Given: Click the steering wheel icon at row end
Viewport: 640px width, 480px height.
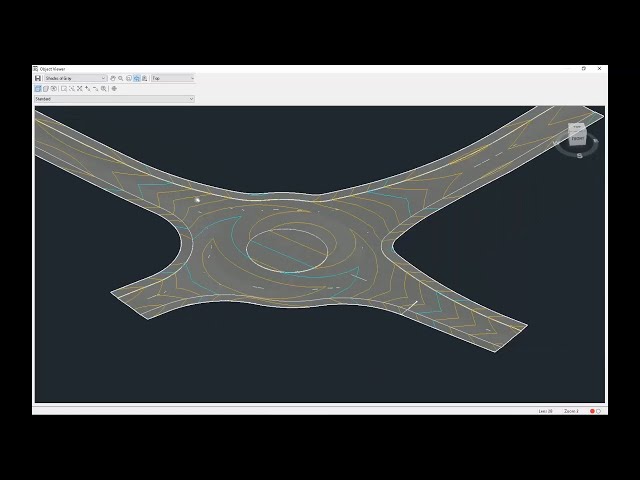Looking at the screenshot, I should pos(114,89).
